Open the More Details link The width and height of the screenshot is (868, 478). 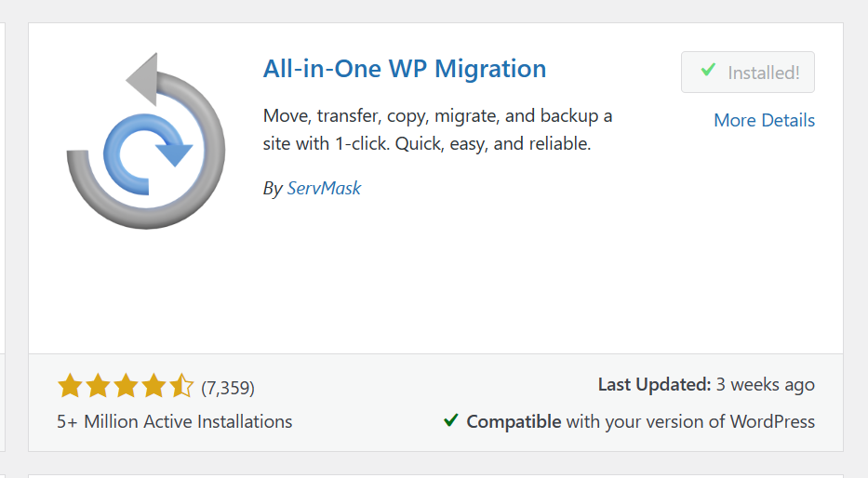coord(764,120)
